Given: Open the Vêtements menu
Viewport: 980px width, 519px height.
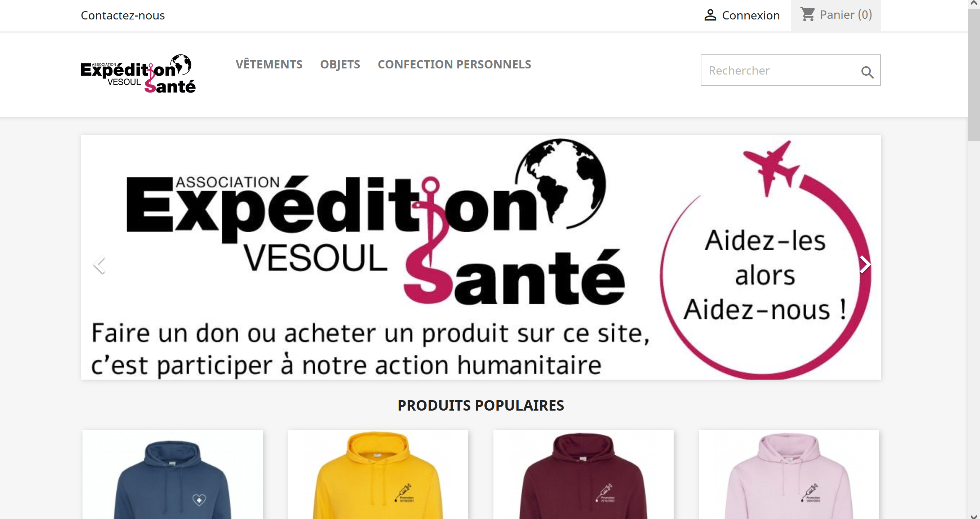Looking at the screenshot, I should click(x=269, y=64).
